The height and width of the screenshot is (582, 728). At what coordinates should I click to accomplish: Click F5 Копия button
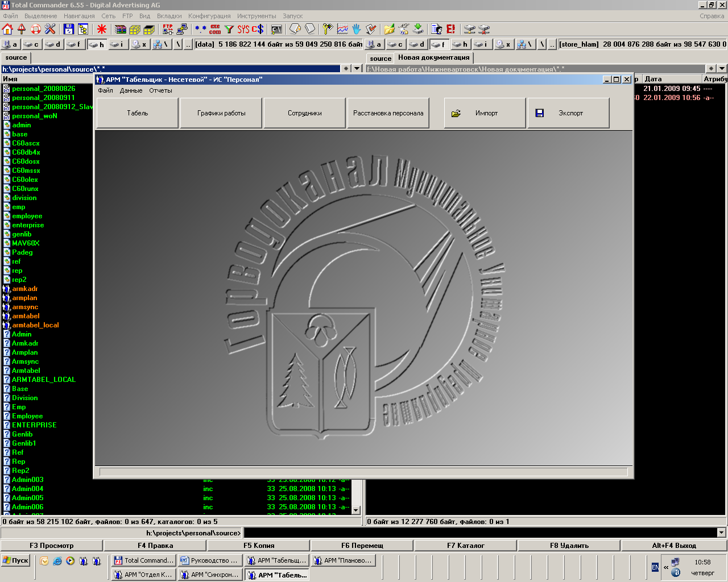point(259,546)
